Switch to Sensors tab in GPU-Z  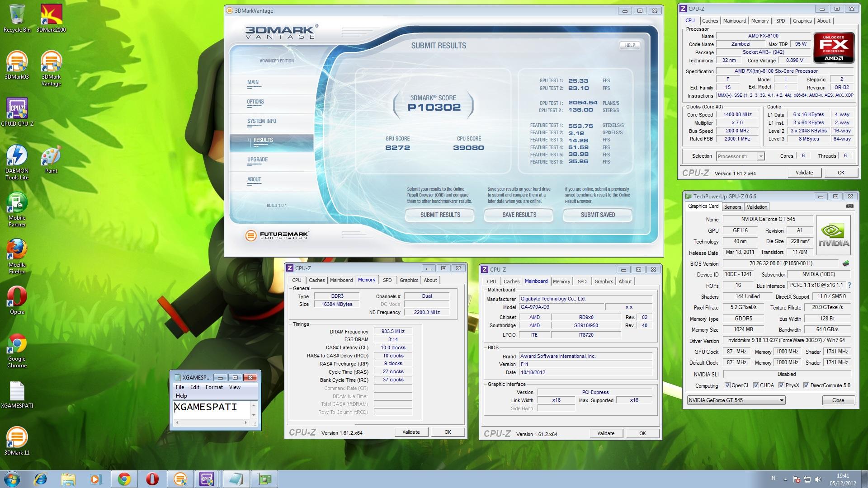732,207
